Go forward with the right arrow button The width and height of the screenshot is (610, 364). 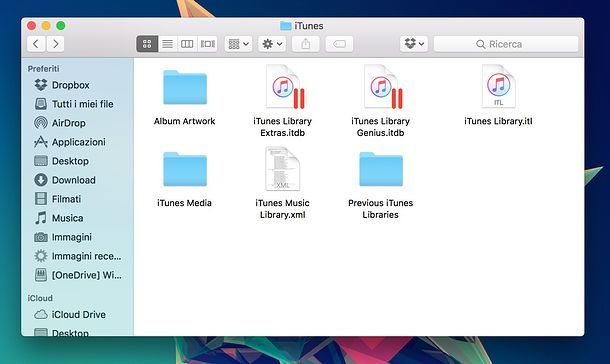[x=56, y=44]
